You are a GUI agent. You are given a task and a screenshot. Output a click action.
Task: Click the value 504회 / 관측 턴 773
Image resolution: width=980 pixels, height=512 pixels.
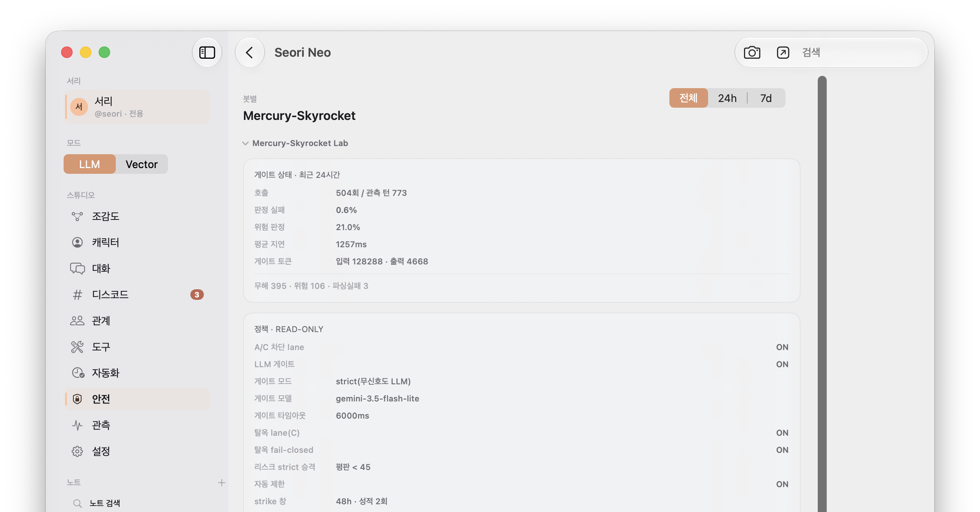(371, 193)
